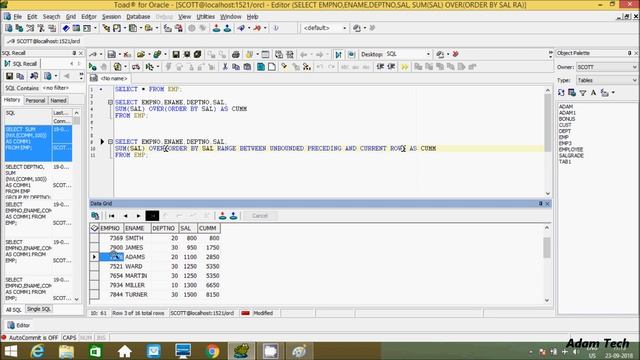Click the letter A icon in Object Palette
The height and width of the screenshot is (360, 640).
tap(593, 93)
